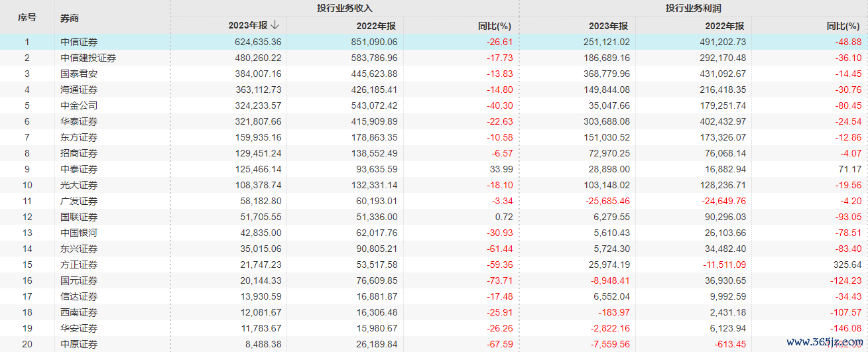Select broker 国联证券
Viewport: 868px width, 352px height.
coord(79,217)
